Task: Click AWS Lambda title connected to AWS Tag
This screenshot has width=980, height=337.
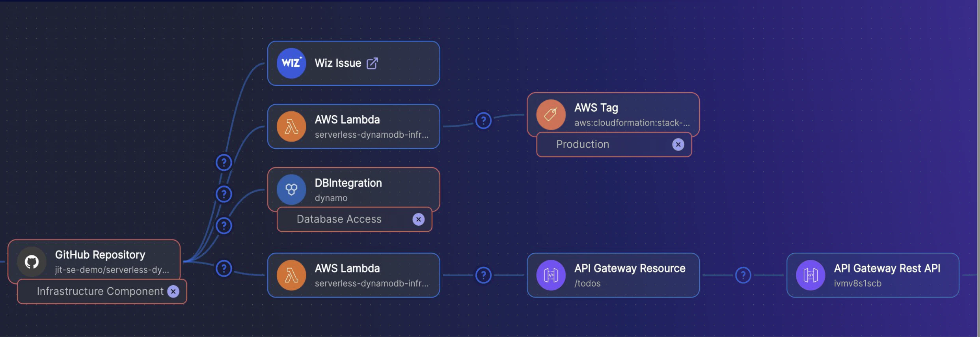Action: (x=347, y=120)
